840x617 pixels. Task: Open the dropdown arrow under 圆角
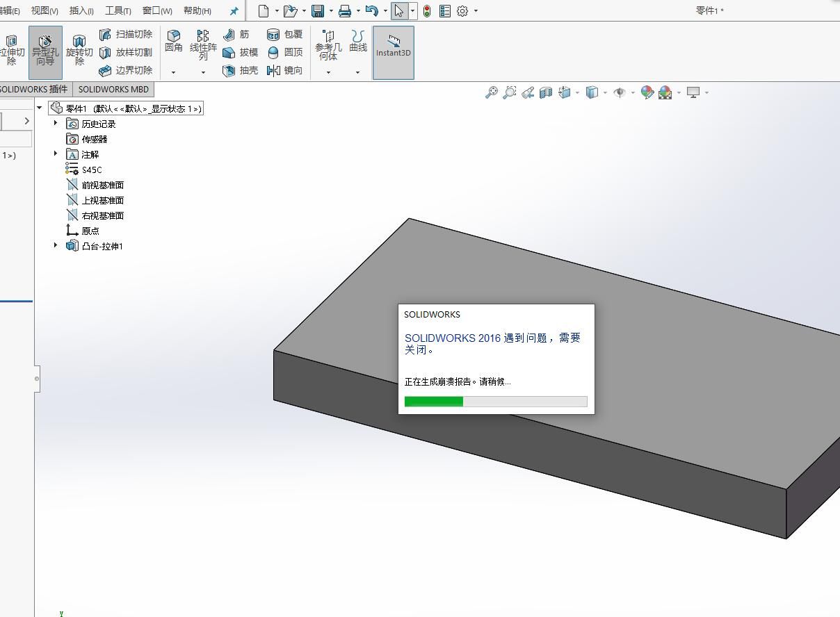(173, 72)
